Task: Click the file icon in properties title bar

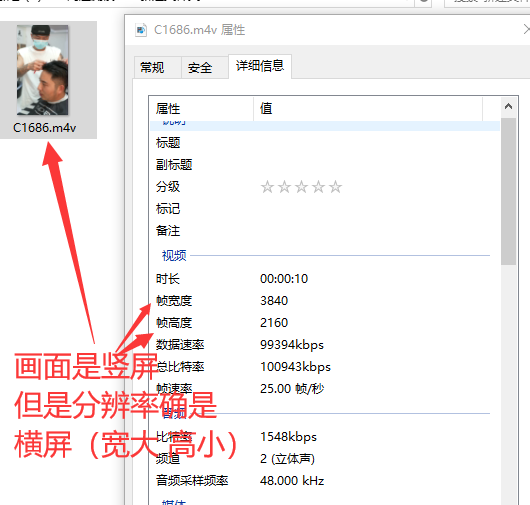Action: tap(141, 30)
